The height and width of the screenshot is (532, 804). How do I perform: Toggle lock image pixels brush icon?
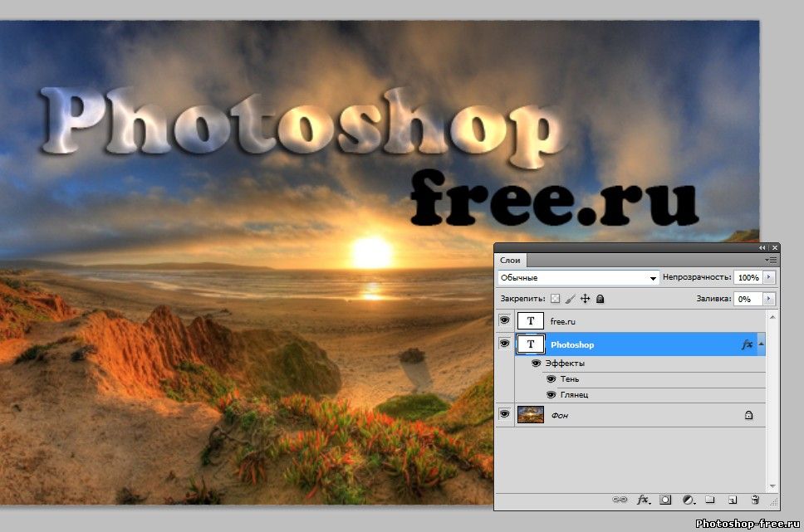[x=571, y=299]
